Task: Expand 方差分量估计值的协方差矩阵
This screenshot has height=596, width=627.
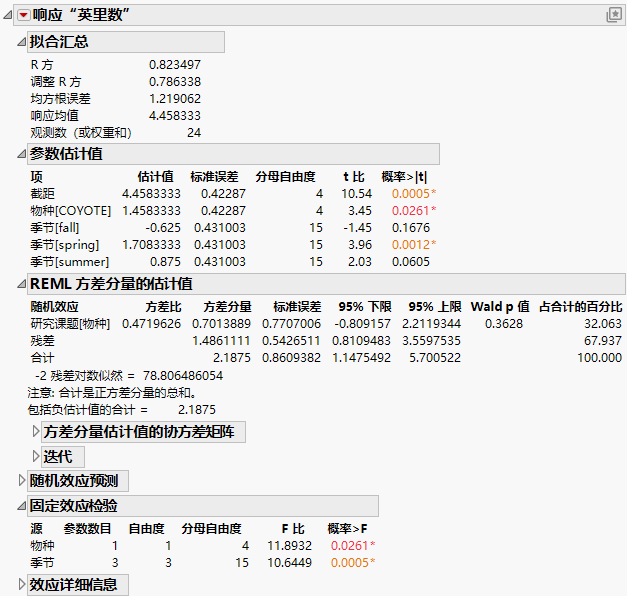Action: [x=36, y=432]
